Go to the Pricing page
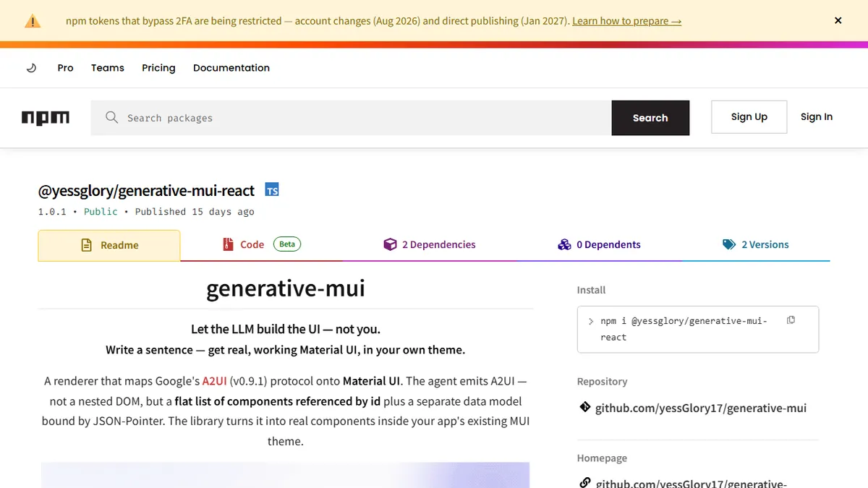 coord(158,68)
